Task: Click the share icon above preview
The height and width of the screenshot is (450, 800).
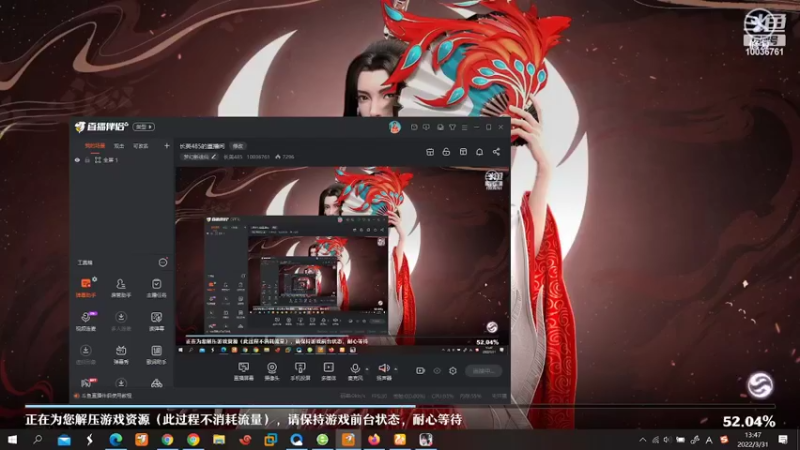Action: pyautogui.click(x=496, y=152)
